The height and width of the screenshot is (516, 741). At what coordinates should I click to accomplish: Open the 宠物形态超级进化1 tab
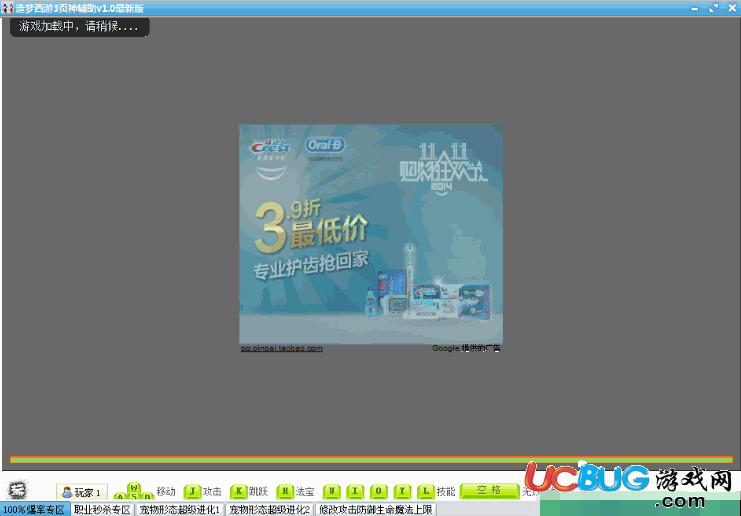tap(180, 509)
